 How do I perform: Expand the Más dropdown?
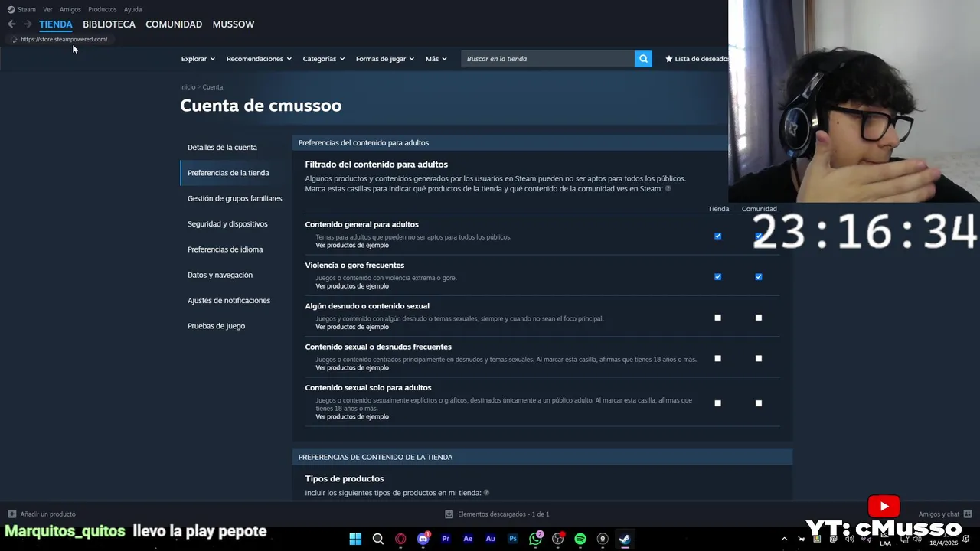436,59
